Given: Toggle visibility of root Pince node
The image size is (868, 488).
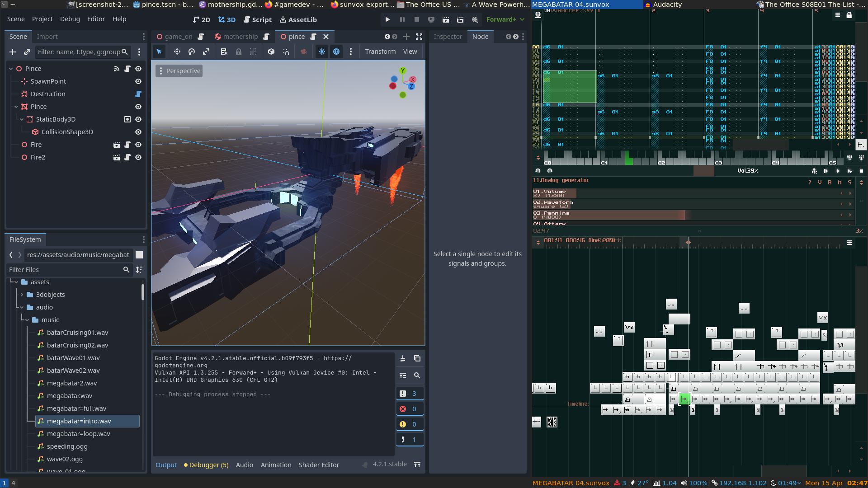Looking at the screenshot, I should (138, 69).
